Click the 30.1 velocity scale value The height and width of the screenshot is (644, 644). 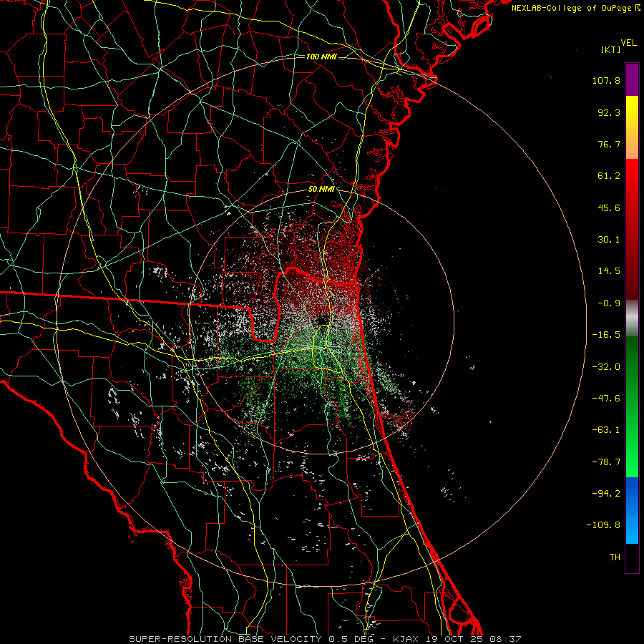coord(609,240)
